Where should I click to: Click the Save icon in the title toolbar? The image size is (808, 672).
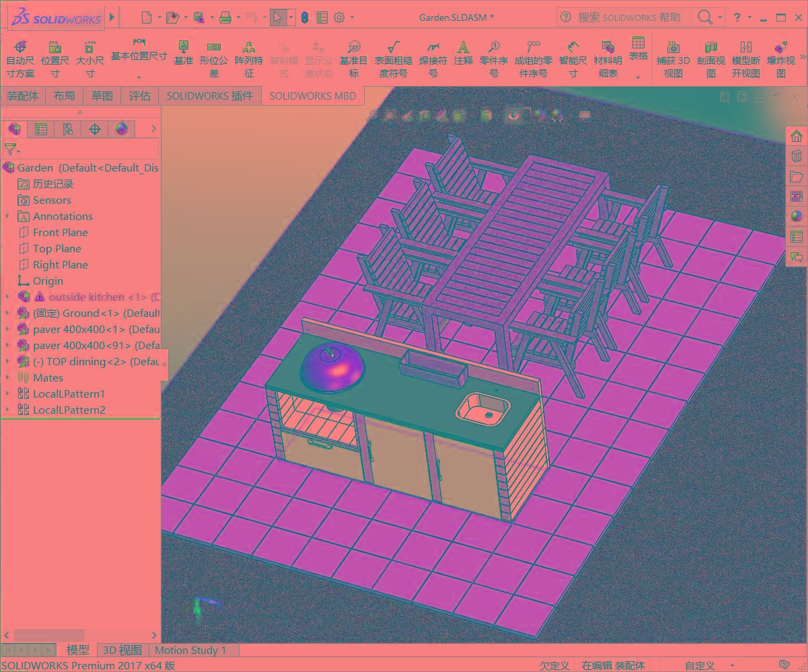tap(198, 17)
